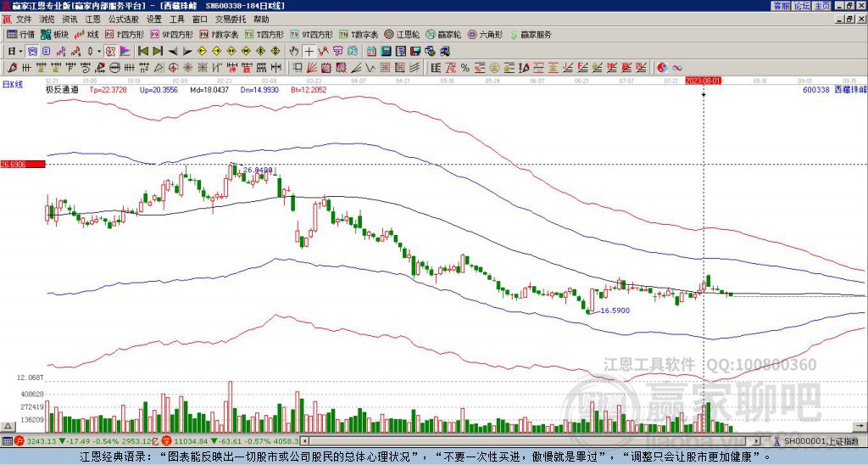Select the red target circle tool
Screen dimensions: 868x465
click(x=173, y=68)
